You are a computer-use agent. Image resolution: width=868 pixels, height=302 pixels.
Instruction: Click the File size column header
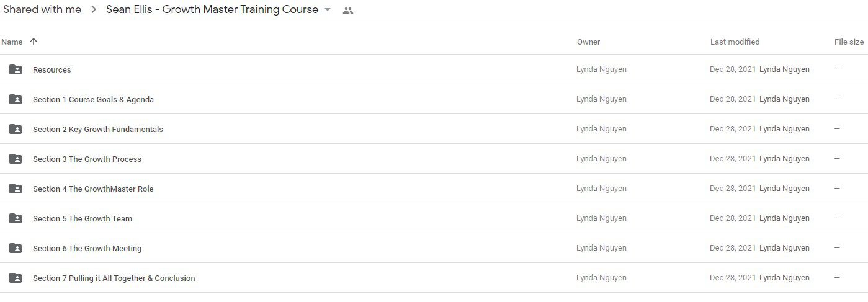[849, 42]
